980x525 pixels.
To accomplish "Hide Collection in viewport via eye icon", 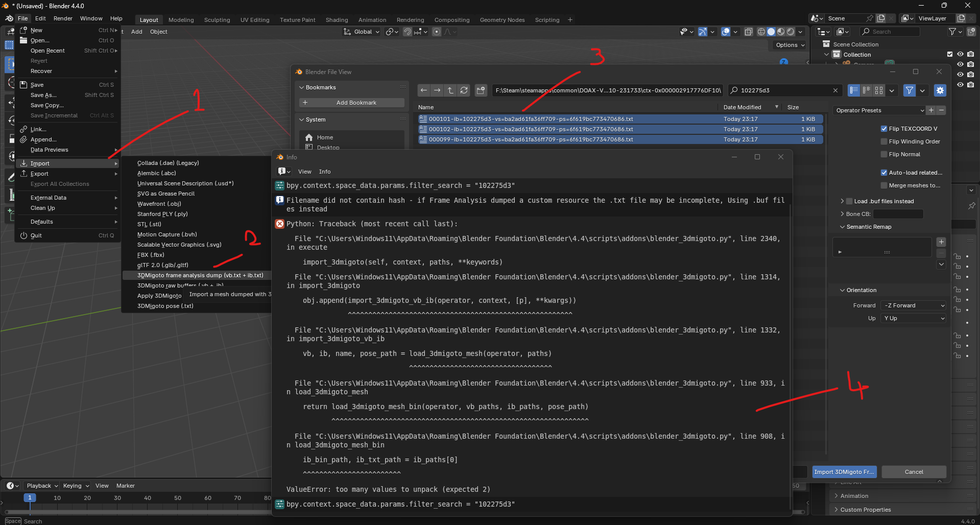I will (x=960, y=54).
